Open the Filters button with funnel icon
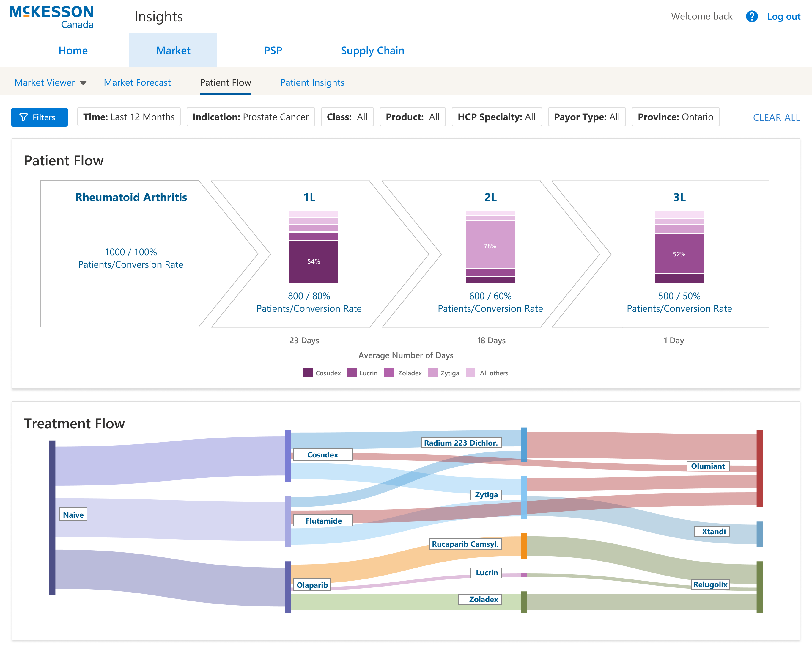This screenshot has height=652, width=812. (x=40, y=117)
